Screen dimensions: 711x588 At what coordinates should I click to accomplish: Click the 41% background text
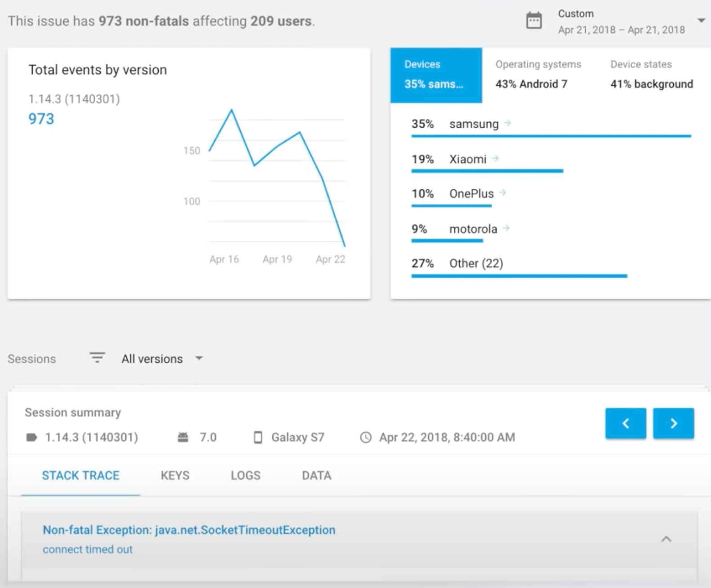click(x=652, y=84)
